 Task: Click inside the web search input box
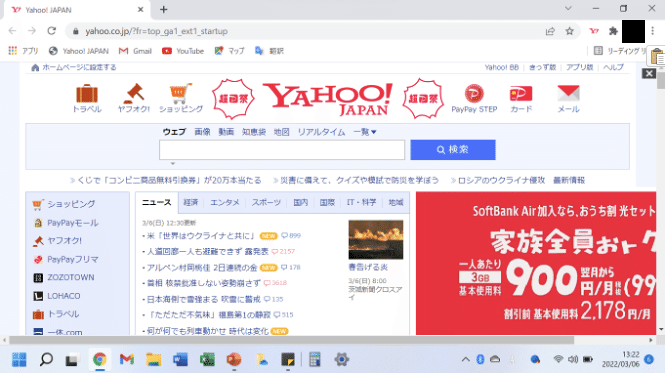click(x=282, y=150)
